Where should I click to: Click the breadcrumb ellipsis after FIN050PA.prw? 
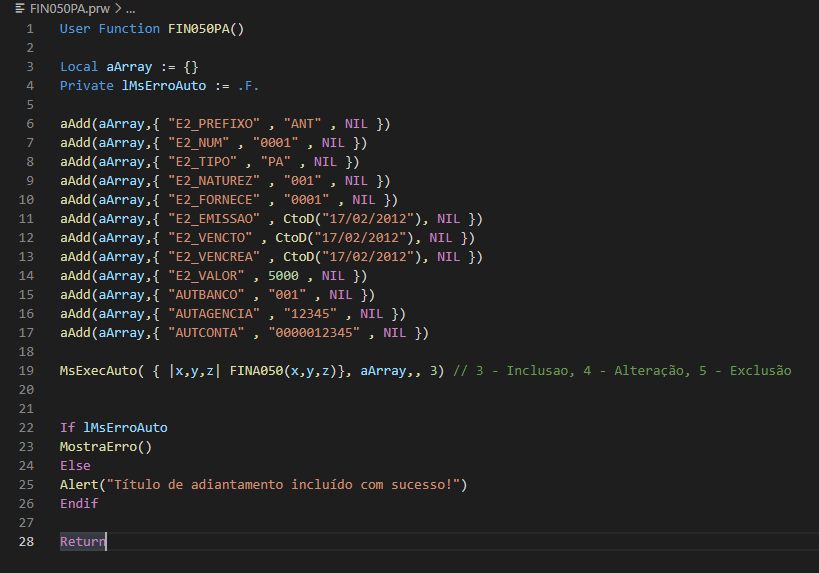pyautogui.click(x=131, y=9)
